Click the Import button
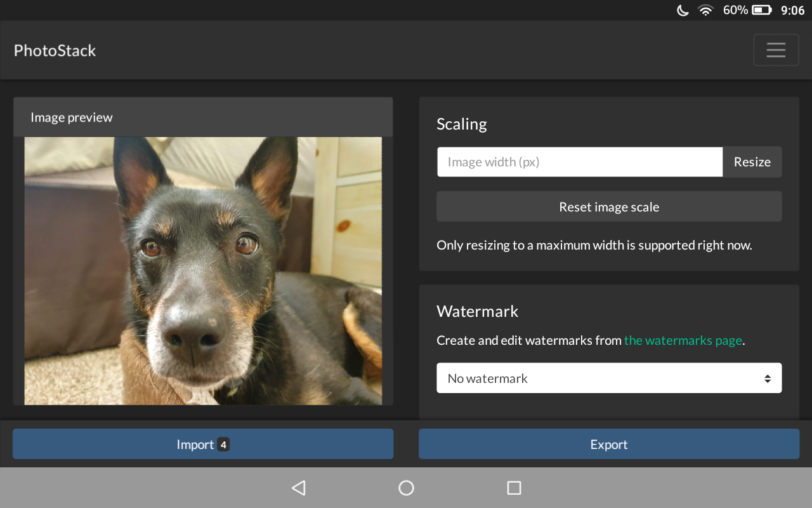Screen dimensions: 812x508 coord(203,444)
